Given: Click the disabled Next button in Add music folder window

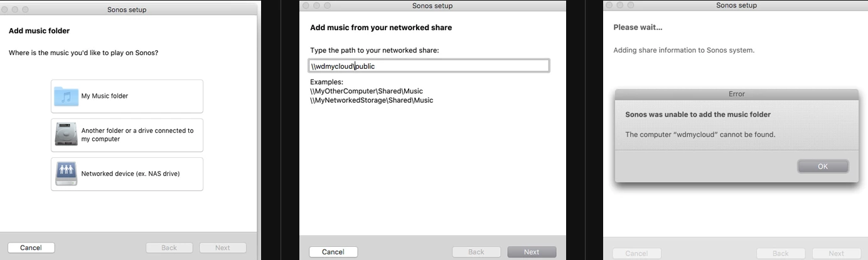Looking at the screenshot, I should (223, 247).
